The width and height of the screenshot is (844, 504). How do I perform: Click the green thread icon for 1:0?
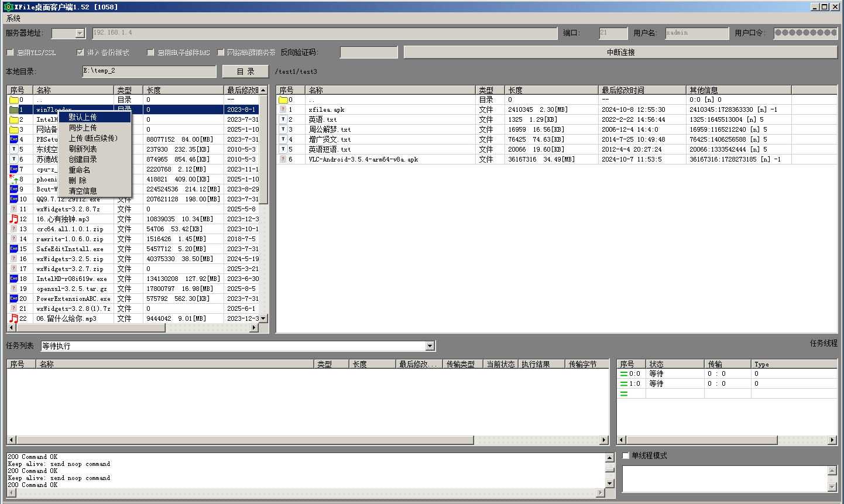[x=624, y=384]
